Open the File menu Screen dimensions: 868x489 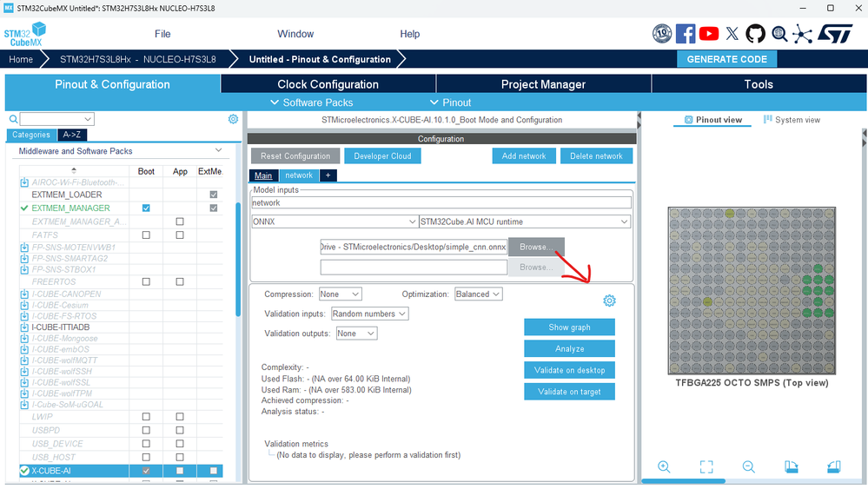pos(162,34)
